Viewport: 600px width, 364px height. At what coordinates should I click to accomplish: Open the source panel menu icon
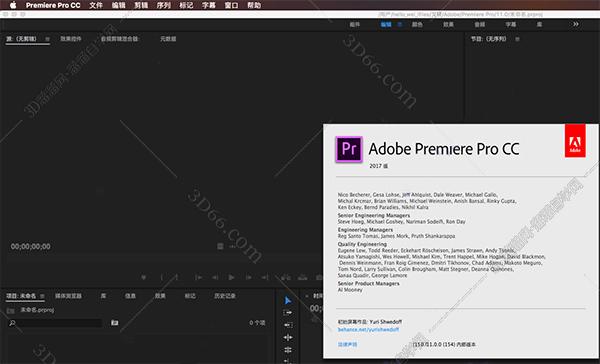(47, 39)
